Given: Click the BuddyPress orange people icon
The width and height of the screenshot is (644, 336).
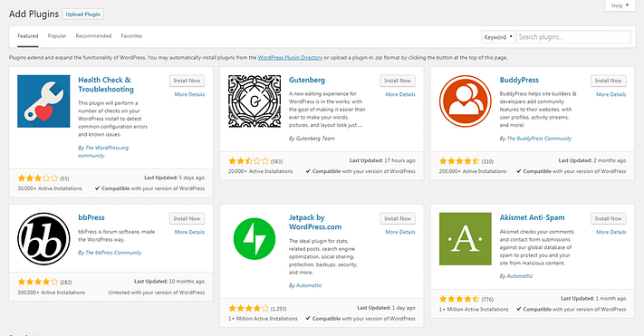Looking at the screenshot, I should pyautogui.click(x=466, y=101).
